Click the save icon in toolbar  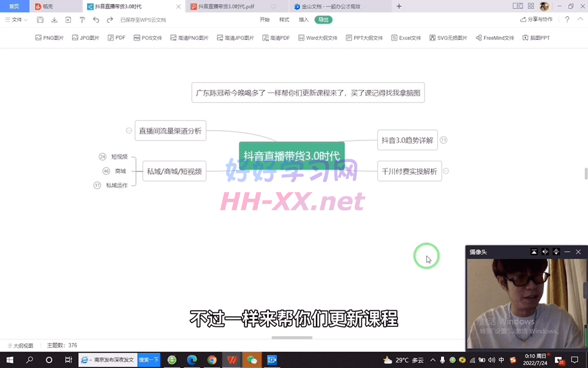click(40, 20)
